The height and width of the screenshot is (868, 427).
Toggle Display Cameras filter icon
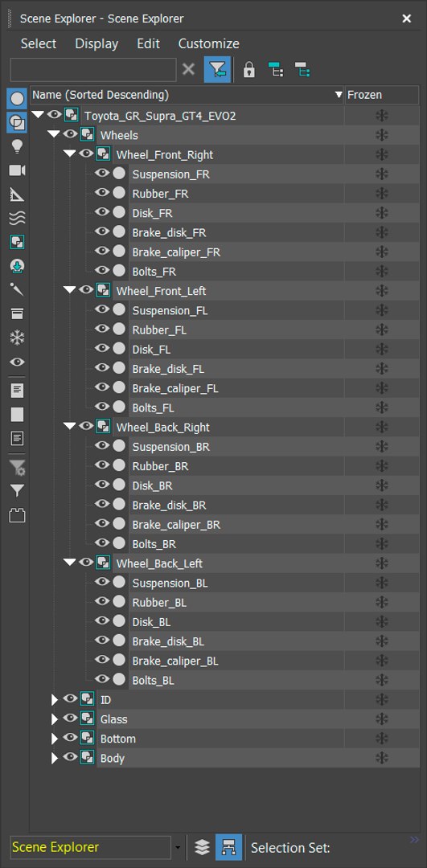17,170
